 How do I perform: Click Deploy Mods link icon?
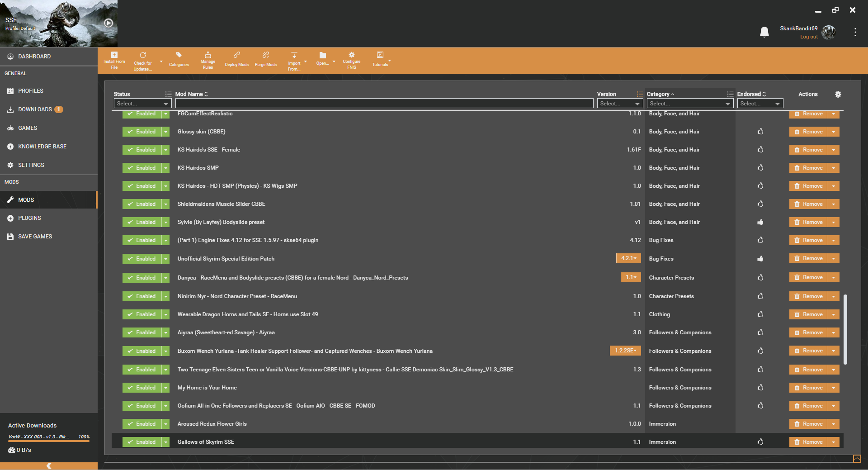pos(237,55)
